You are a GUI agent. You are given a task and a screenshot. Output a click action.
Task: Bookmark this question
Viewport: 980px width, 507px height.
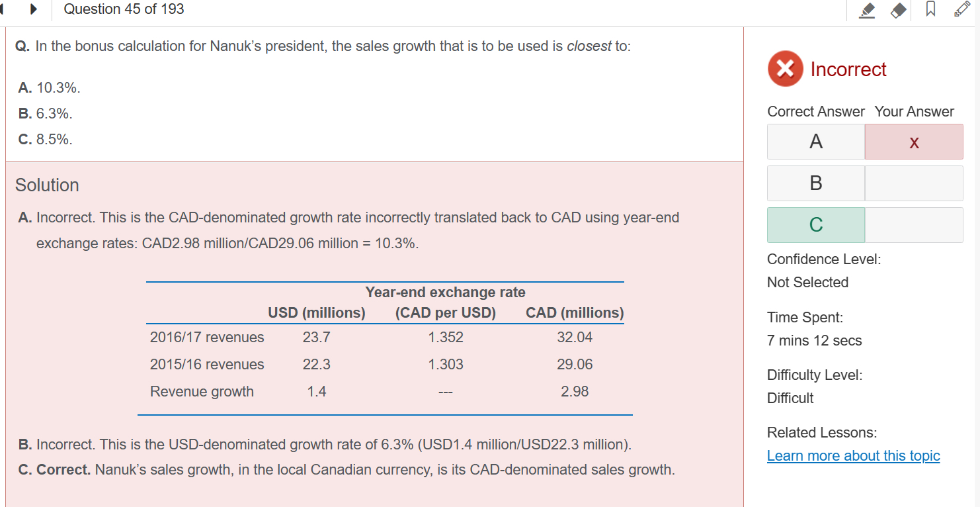click(x=930, y=10)
